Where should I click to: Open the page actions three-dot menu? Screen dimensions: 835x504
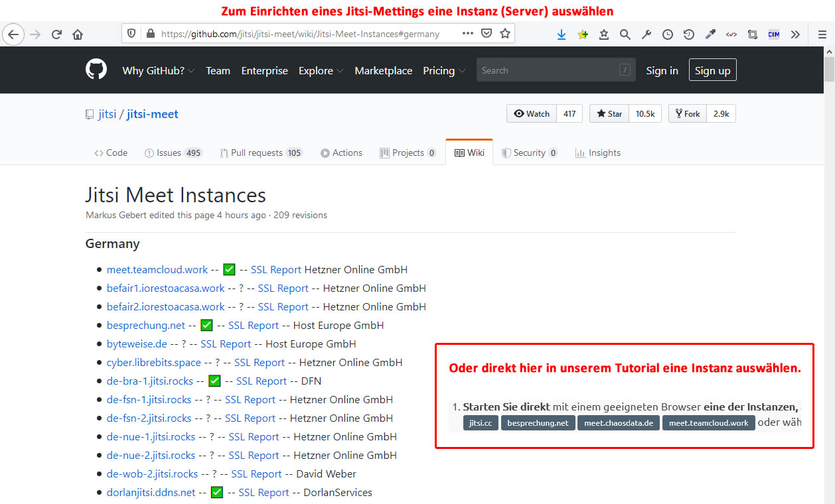[x=468, y=33]
